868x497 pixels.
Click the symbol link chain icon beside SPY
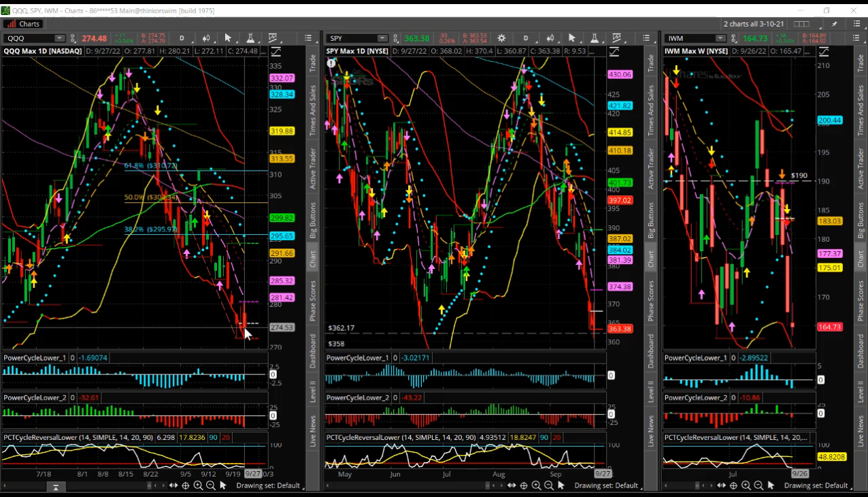(x=395, y=38)
